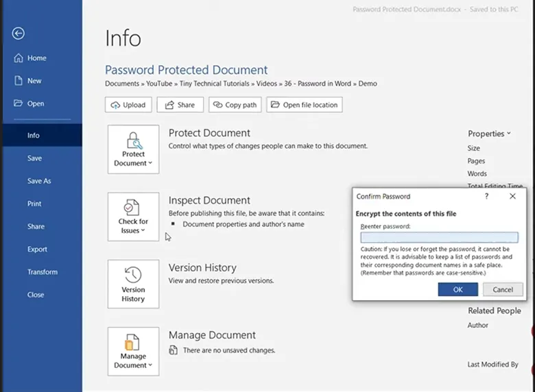Click the 'Last Modified By' label

pyautogui.click(x=492, y=365)
